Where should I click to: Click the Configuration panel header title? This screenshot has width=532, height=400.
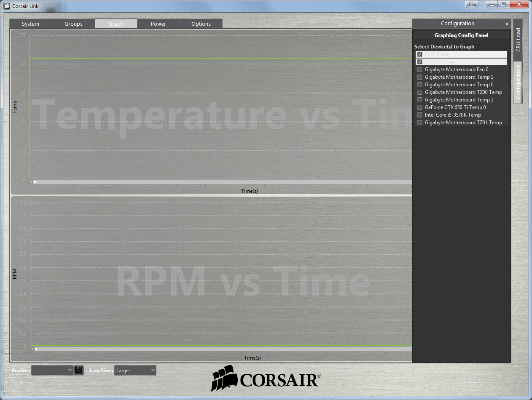[457, 24]
